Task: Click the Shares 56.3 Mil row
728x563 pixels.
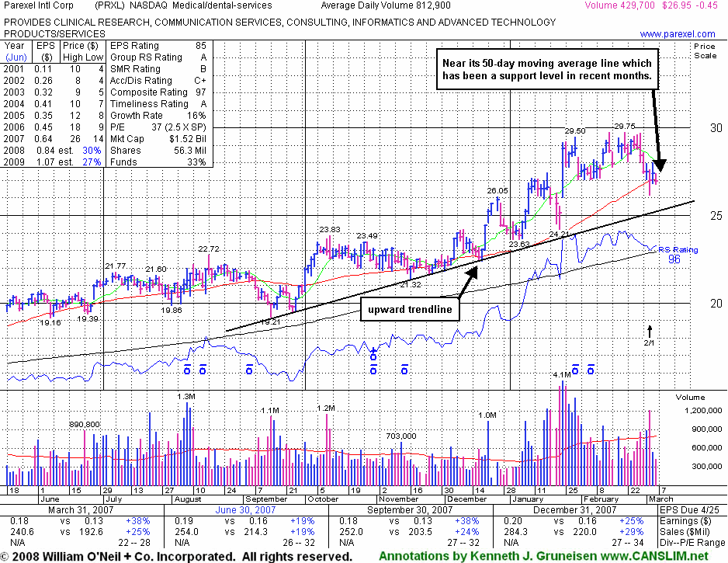Action: pos(158,150)
